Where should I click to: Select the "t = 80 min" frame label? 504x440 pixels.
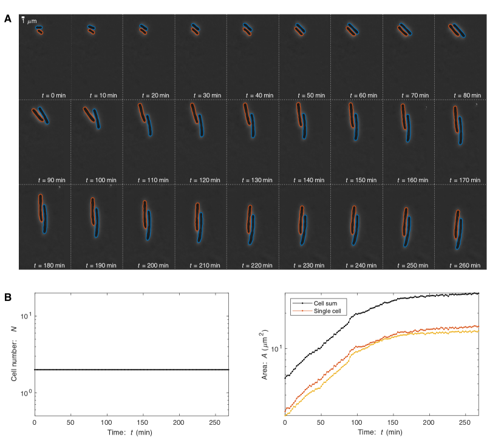click(x=468, y=95)
